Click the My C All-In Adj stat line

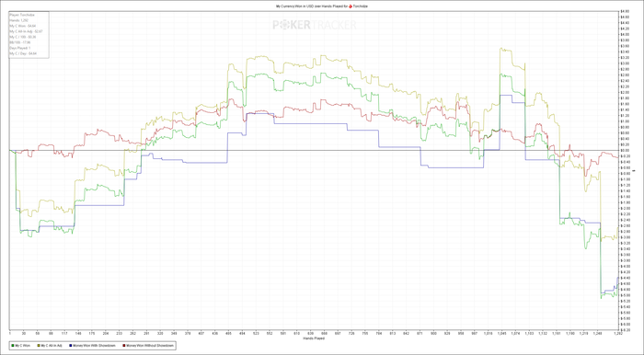[26, 31]
